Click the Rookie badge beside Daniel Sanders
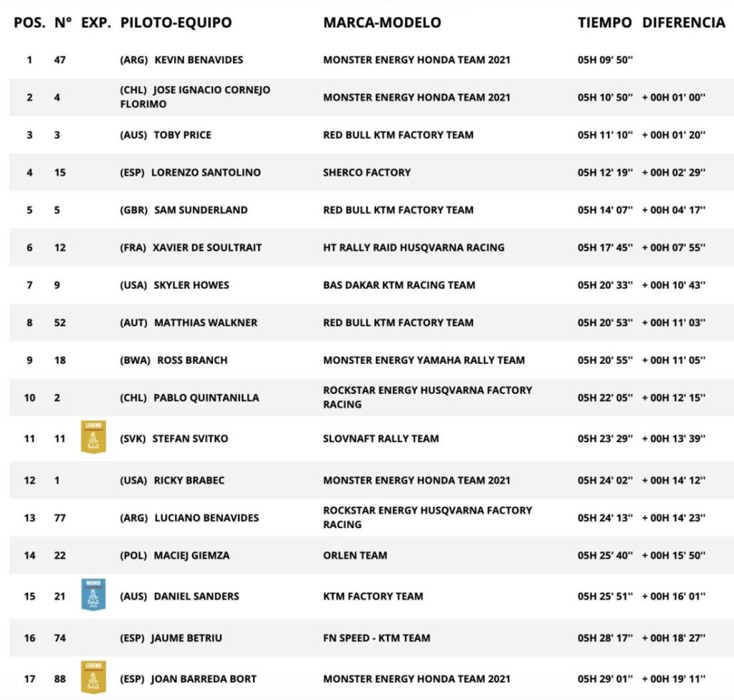Image resolution: width=734 pixels, height=700 pixels. 93,595
